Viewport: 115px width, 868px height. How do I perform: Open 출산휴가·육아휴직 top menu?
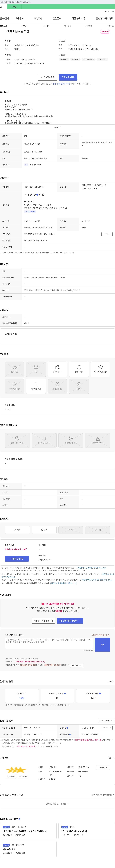105,19
